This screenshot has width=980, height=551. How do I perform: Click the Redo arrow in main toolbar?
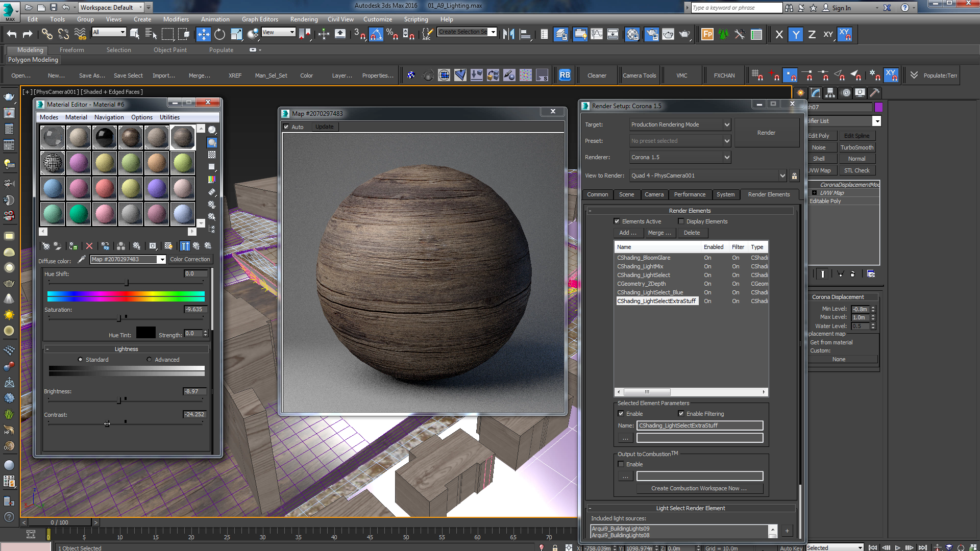pos(28,34)
